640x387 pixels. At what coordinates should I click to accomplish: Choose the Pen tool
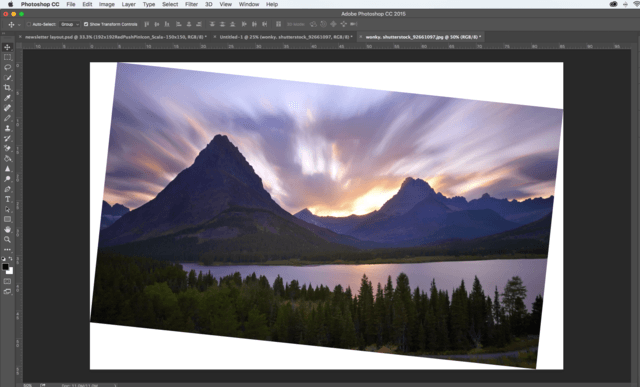click(7, 189)
